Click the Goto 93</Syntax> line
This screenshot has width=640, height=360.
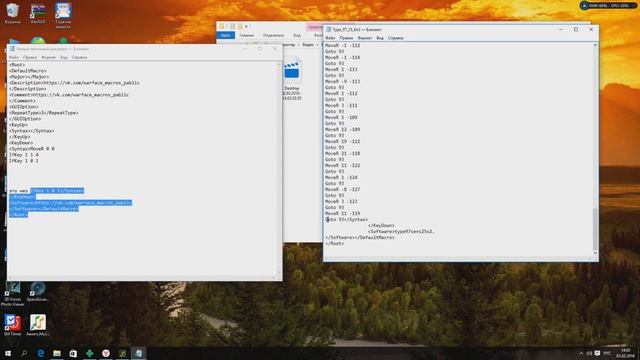click(x=347, y=220)
